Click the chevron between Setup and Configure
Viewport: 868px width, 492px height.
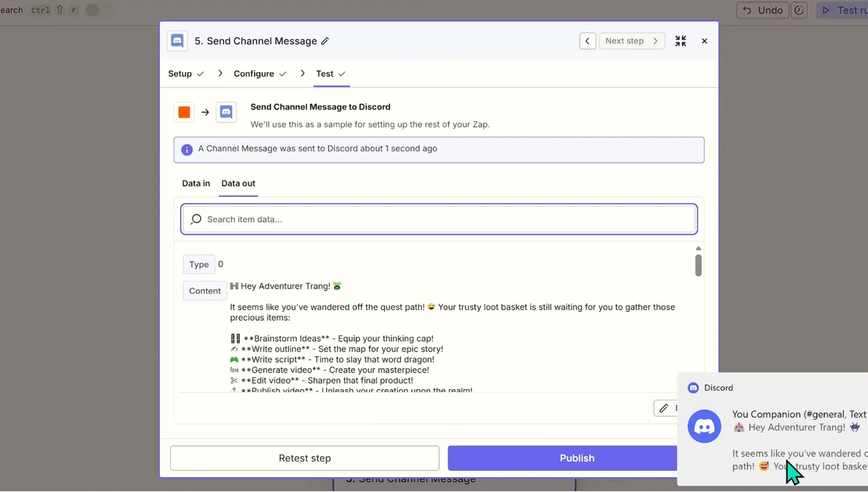pyautogui.click(x=220, y=73)
